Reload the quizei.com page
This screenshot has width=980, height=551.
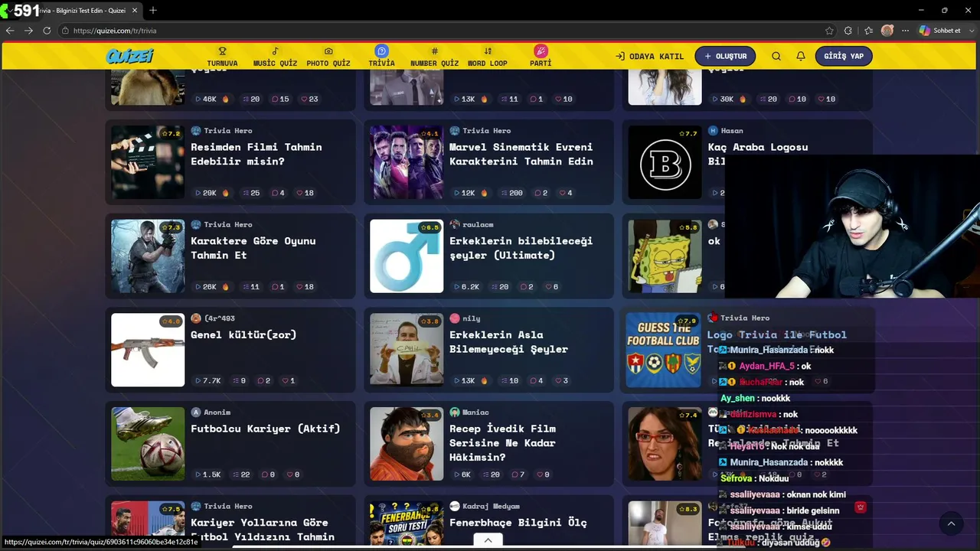point(47,31)
